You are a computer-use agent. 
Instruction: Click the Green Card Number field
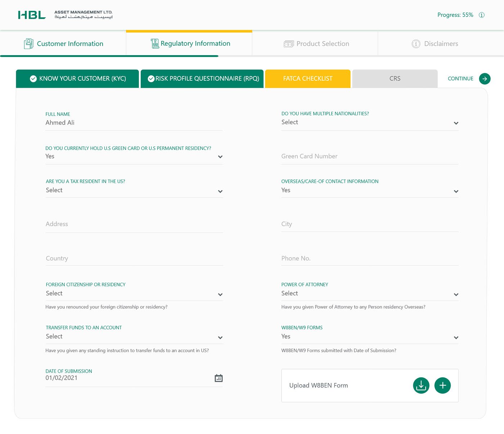pos(370,156)
